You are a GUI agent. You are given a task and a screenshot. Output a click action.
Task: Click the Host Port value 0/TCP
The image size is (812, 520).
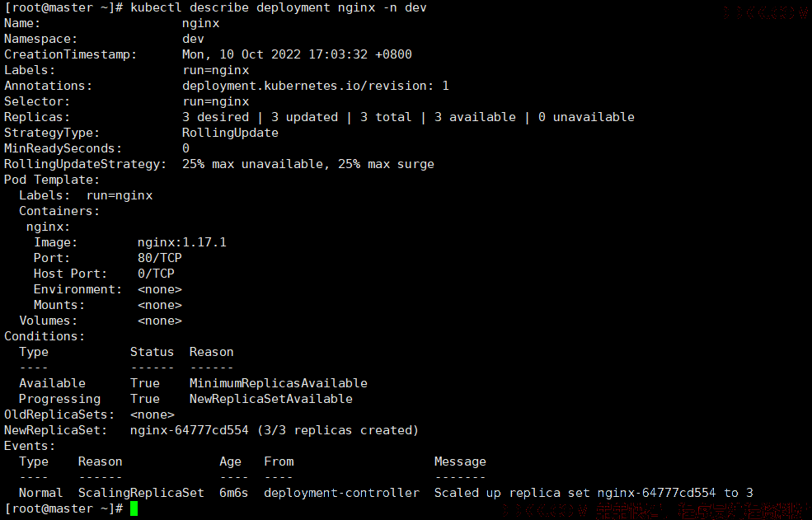157,274
